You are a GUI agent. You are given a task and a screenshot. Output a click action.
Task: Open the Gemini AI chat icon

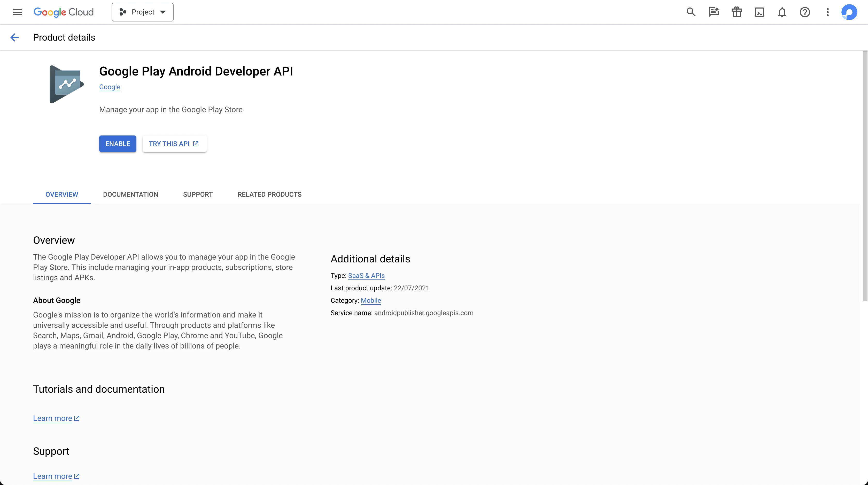(714, 12)
